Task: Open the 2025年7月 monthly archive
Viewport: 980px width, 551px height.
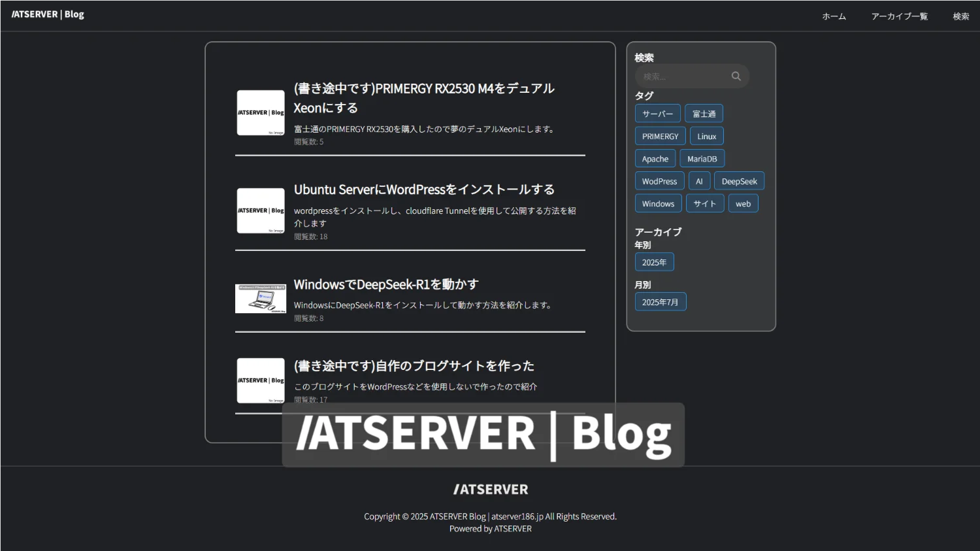Action: click(660, 302)
